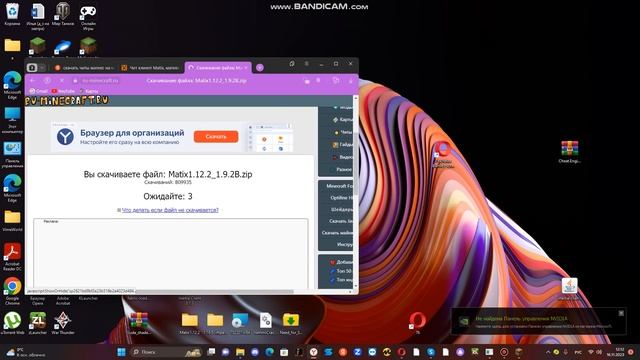Open the Recycle Bin desktop icon
Image resolution: width=640 pixels, height=360 pixels.
click(x=12, y=14)
